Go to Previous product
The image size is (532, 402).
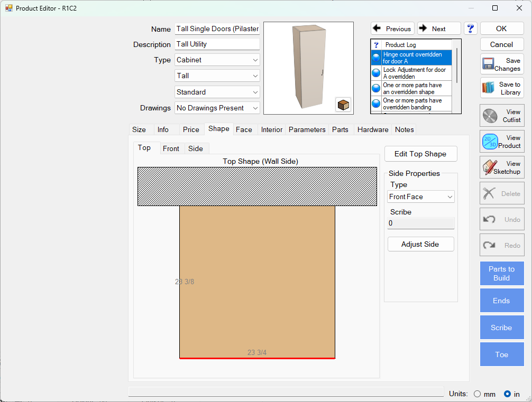[x=392, y=29]
